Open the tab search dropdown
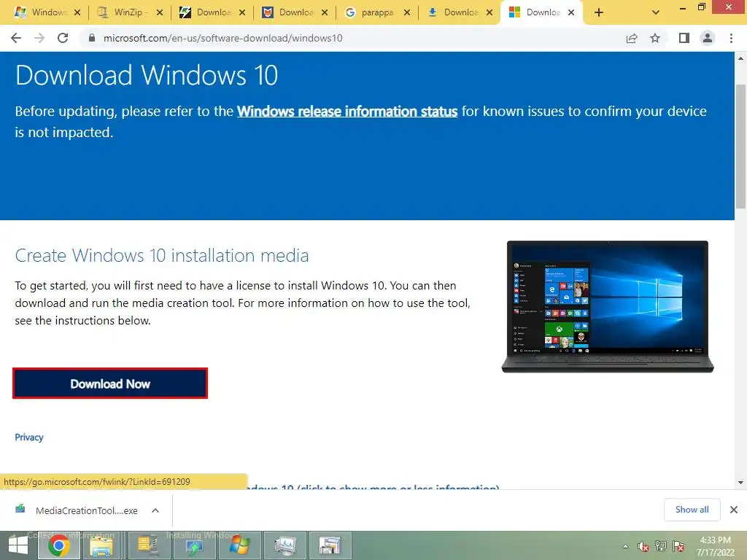 656,13
